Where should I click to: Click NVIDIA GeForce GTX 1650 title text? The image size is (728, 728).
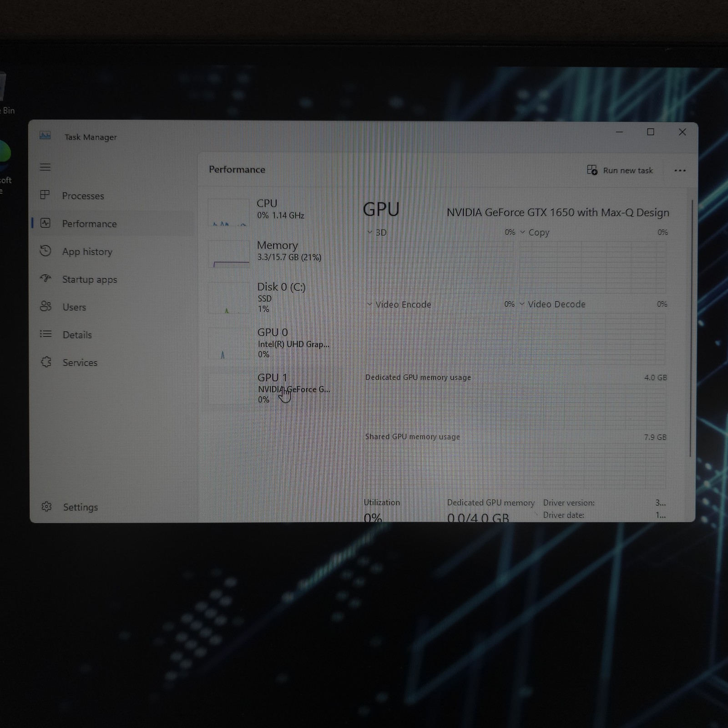pyautogui.click(x=558, y=212)
